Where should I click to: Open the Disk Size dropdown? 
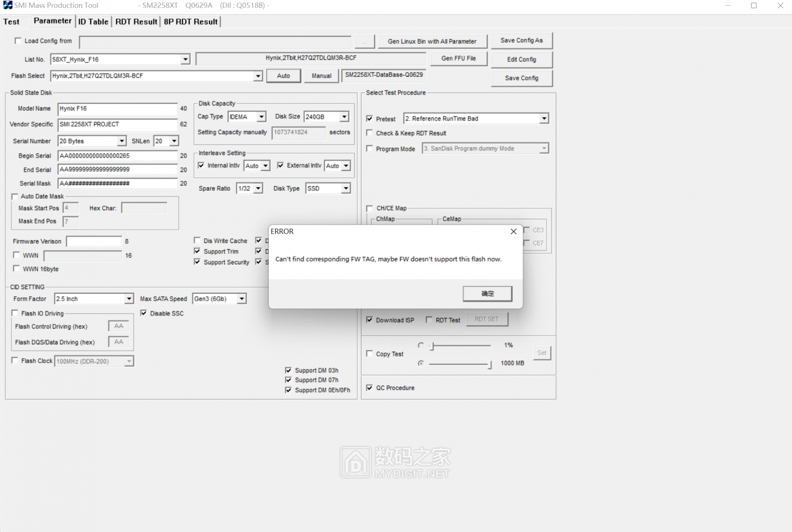pyautogui.click(x=344, y=117)
